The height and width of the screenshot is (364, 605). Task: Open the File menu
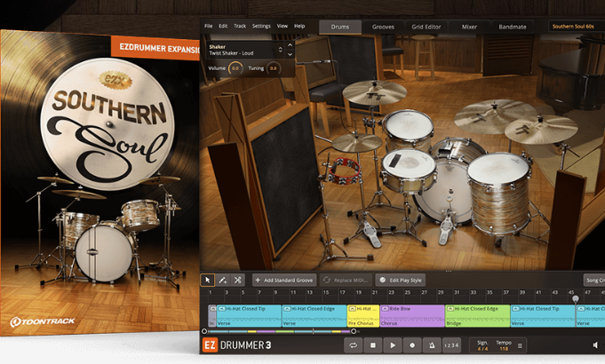[x=209, y=26]
